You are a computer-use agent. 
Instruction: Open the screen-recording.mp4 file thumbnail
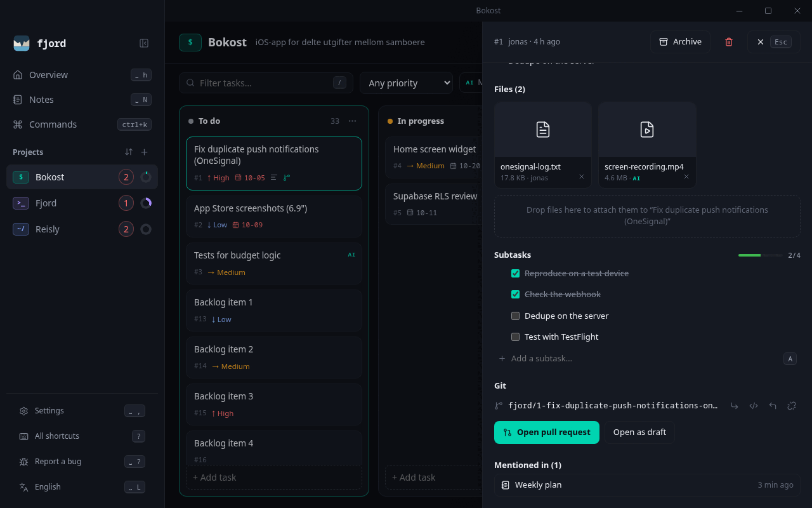pyautogui.click(x=647, y=130)
